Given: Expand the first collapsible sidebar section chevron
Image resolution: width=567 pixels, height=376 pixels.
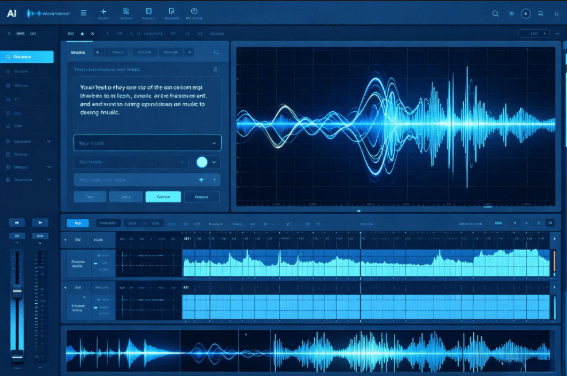Looking at the screenshot, I should click(49, 141).
